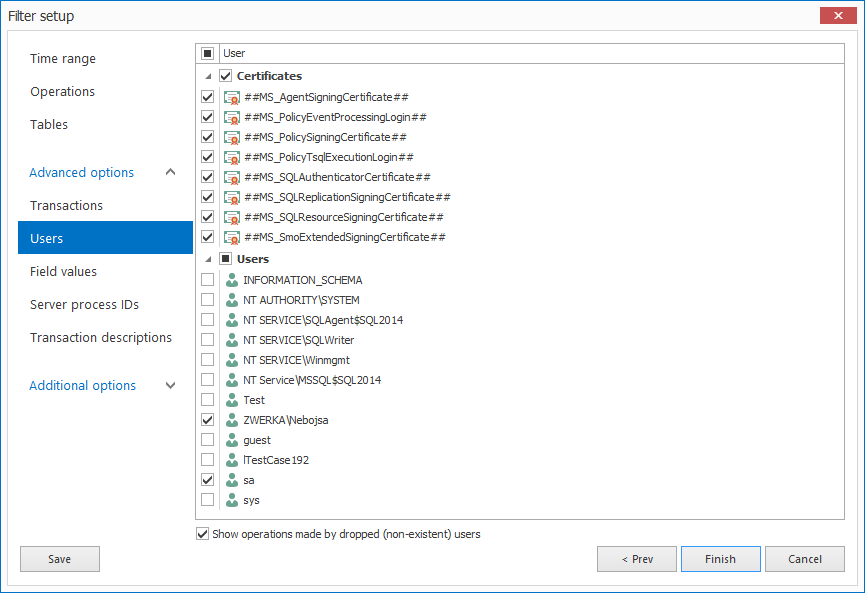This screenshot has width=865, height=593.
Task: Click the user icon beside guest
Action: point(230,439)
